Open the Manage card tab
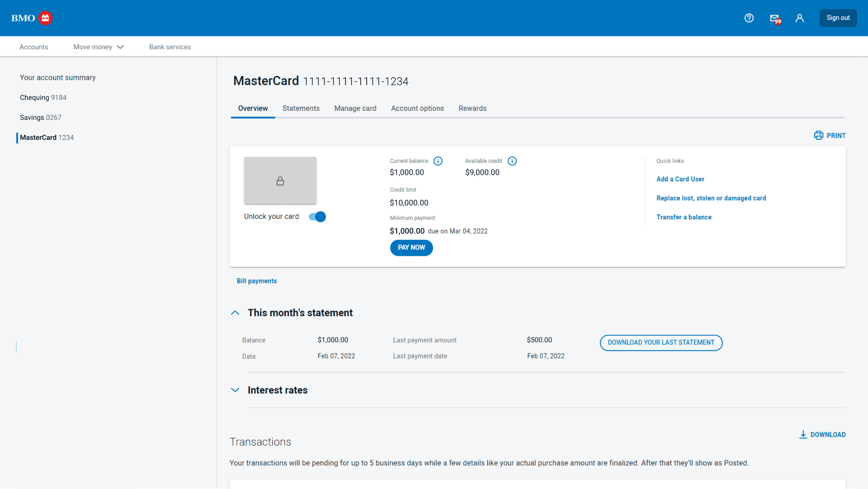Image resolution: width=868 pixels, height=489 pixels. coord(355,109)
